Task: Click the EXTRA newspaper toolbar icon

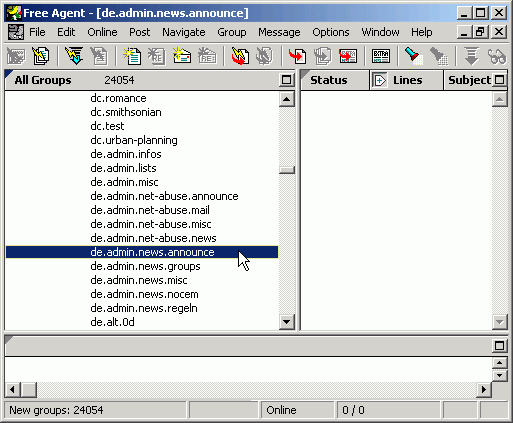Action: (381, 56)
